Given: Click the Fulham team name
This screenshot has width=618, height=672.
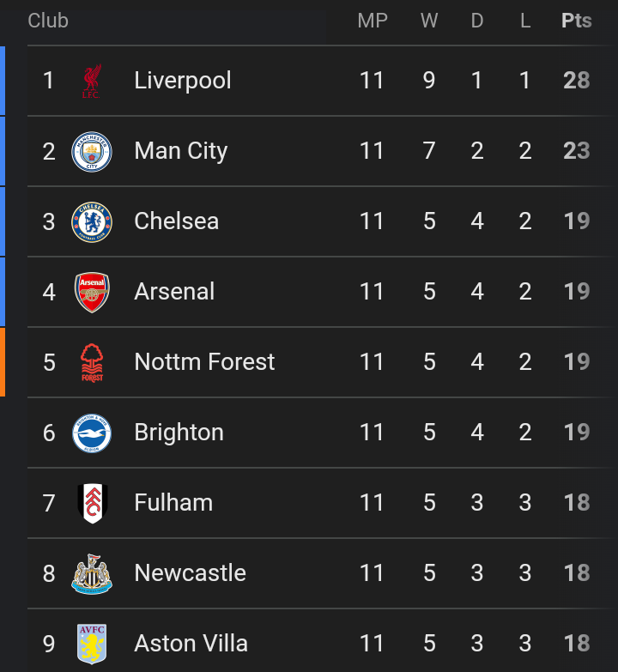Looking at the screenshot, I should click(173, 503).
